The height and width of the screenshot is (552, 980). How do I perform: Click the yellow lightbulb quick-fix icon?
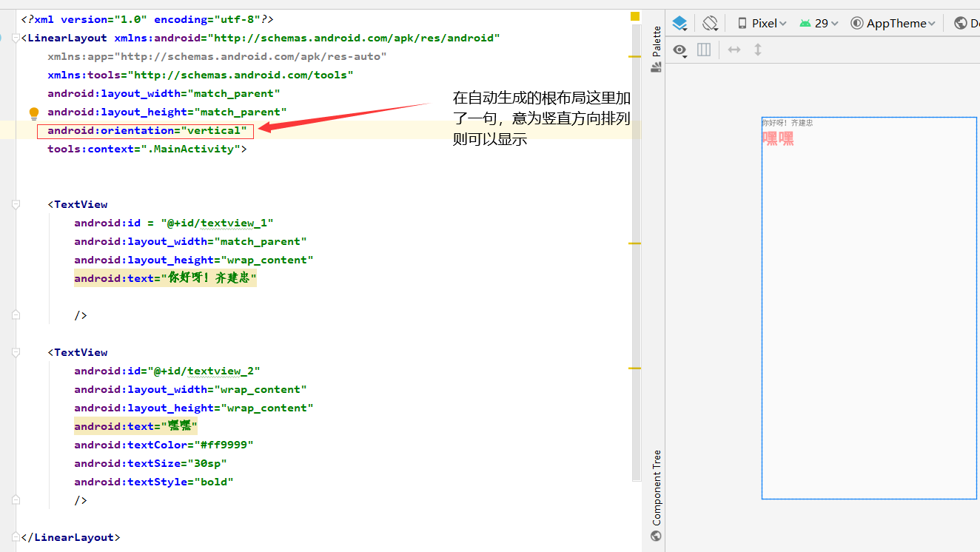(33, 113)
